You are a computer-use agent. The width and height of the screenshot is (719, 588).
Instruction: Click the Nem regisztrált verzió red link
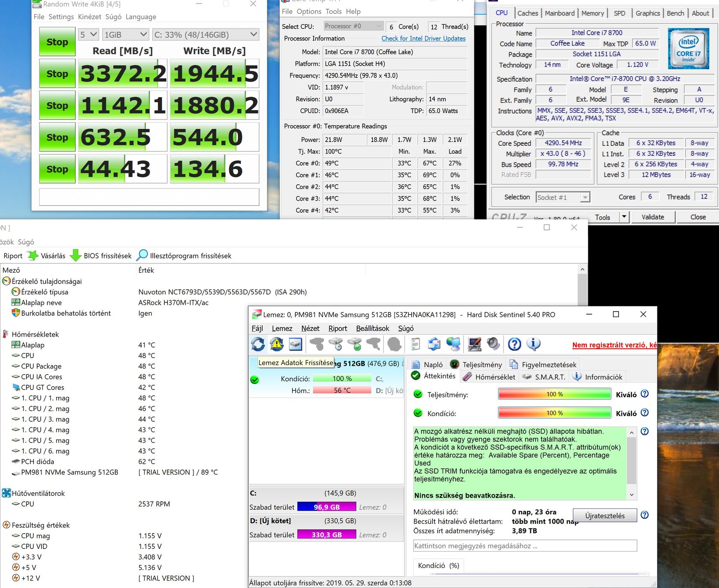pos(614,345)
